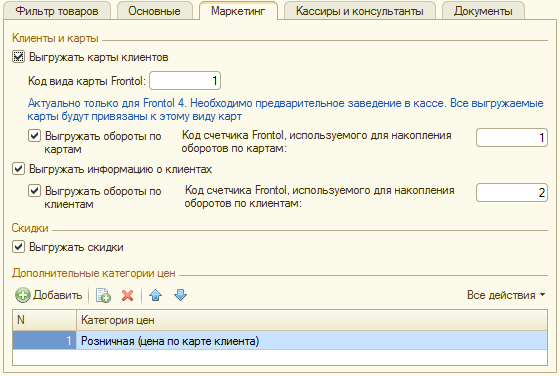Toggle Выгружать информацию о клиентах checkbox
Viewport: 560px width, 376px height.
tap(19, 169)
